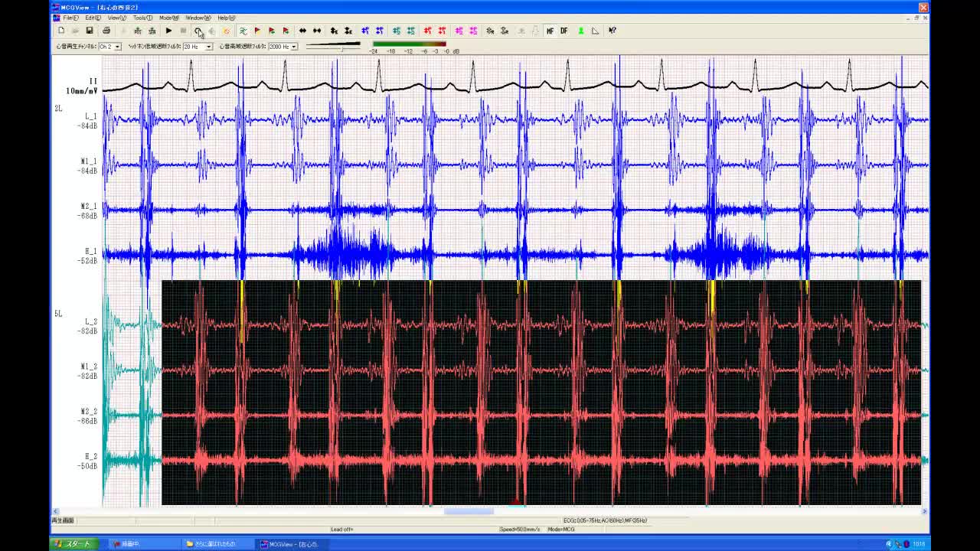The width and height of the screenshot is (980, 551).
Task: Open the Tools menu
Action: (x=142, y=18)
